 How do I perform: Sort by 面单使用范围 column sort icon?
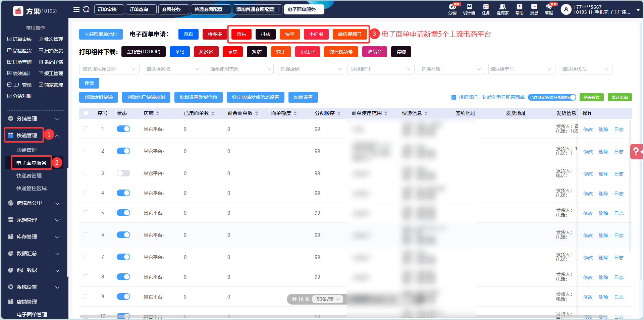pyautogui.click(x=386, y=113)
